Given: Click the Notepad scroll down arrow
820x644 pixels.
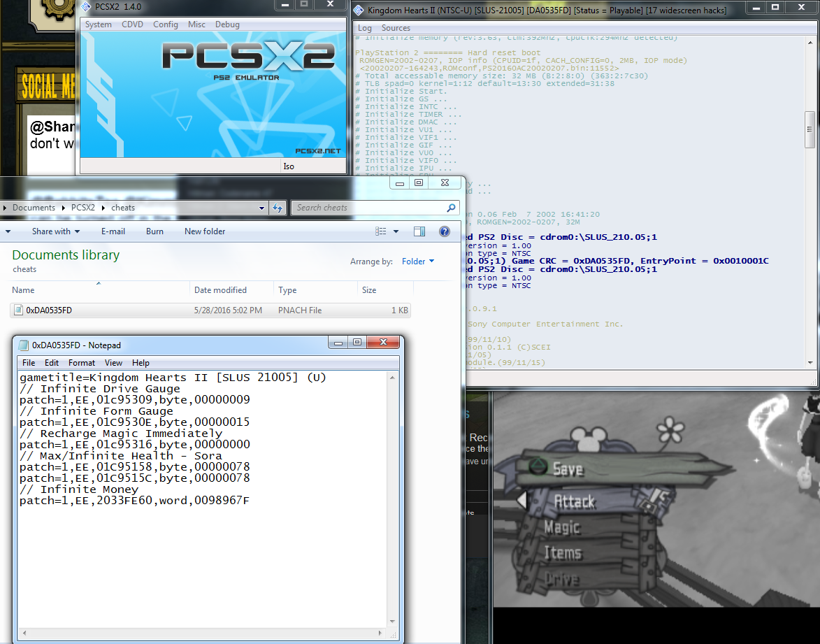Looking at the screenshot, I should coord(392,622).
